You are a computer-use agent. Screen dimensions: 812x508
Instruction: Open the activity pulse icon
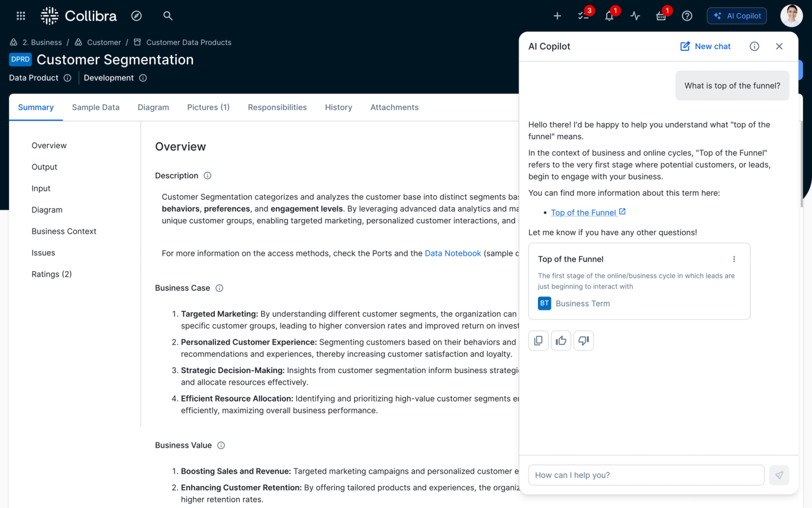pyautogui.click(x=635, y=16)
